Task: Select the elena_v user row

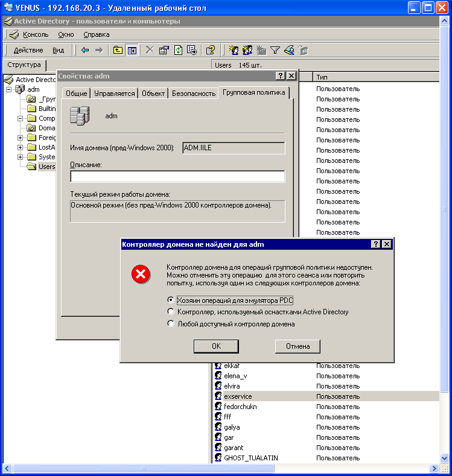Action: coord(326,376)
